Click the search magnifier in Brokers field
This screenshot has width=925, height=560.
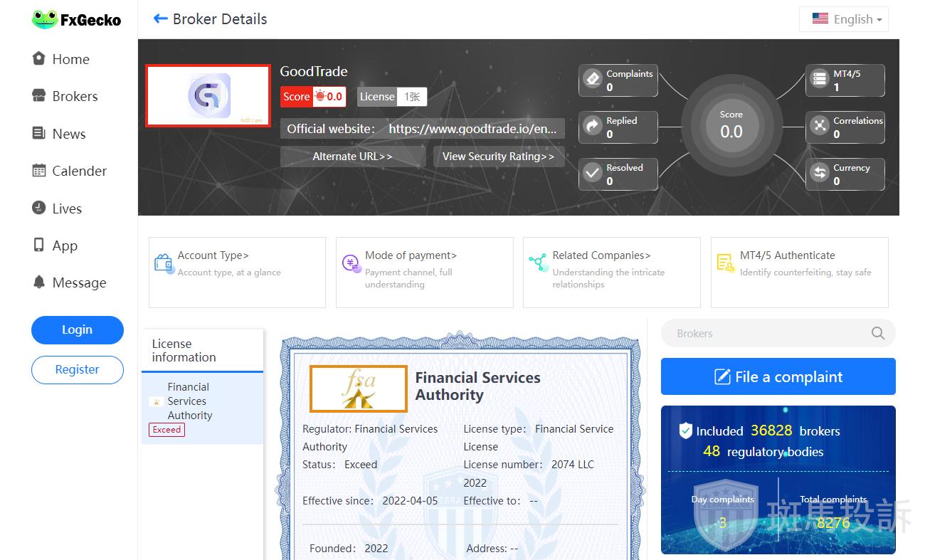coord(878,333)
